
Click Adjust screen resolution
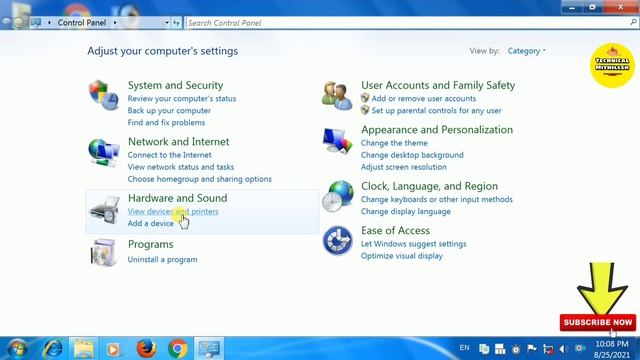point(404,167)
